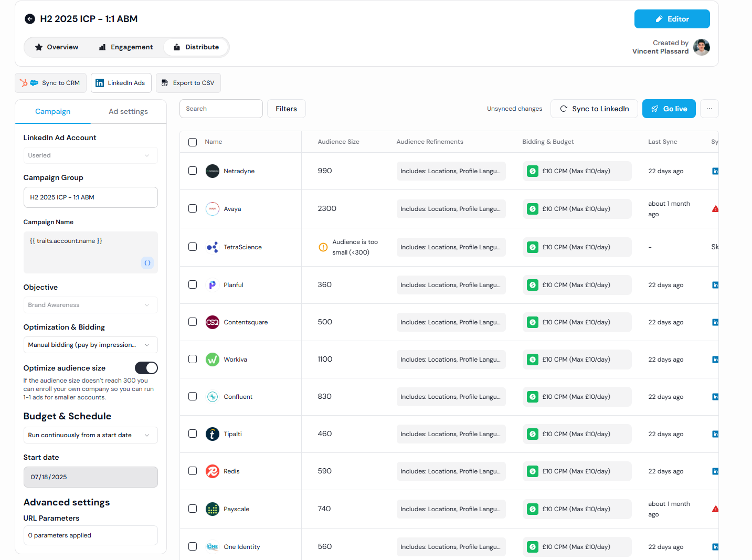
Task: Click TetraScience audience too small warning icon
Action: [x=323, y=247]
